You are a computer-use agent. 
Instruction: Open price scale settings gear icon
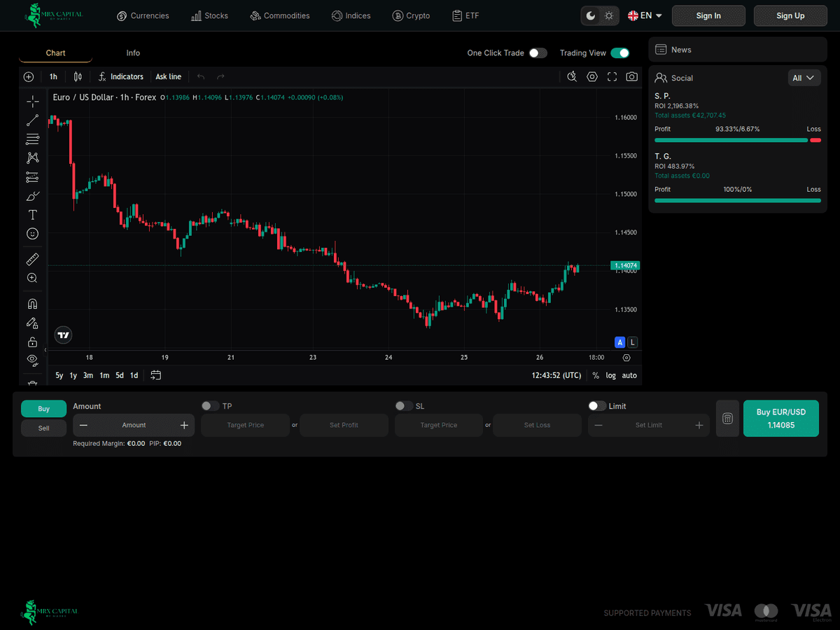(626, 358)
